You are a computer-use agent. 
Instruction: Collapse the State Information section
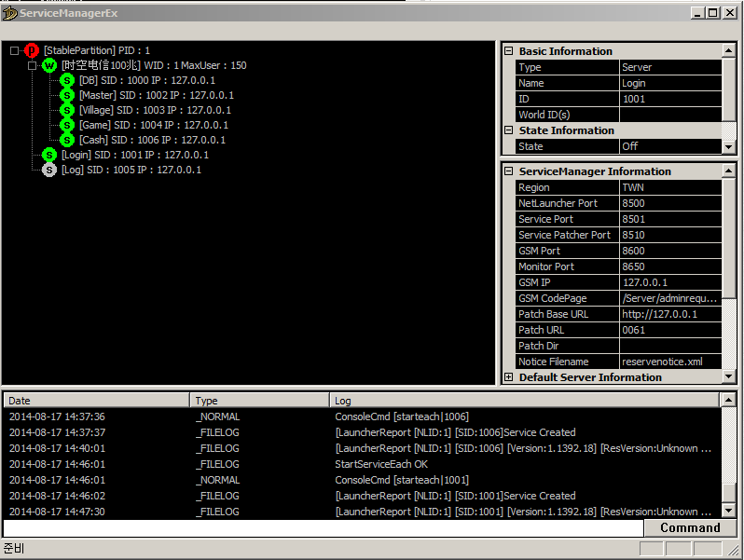tap(509, 130)
